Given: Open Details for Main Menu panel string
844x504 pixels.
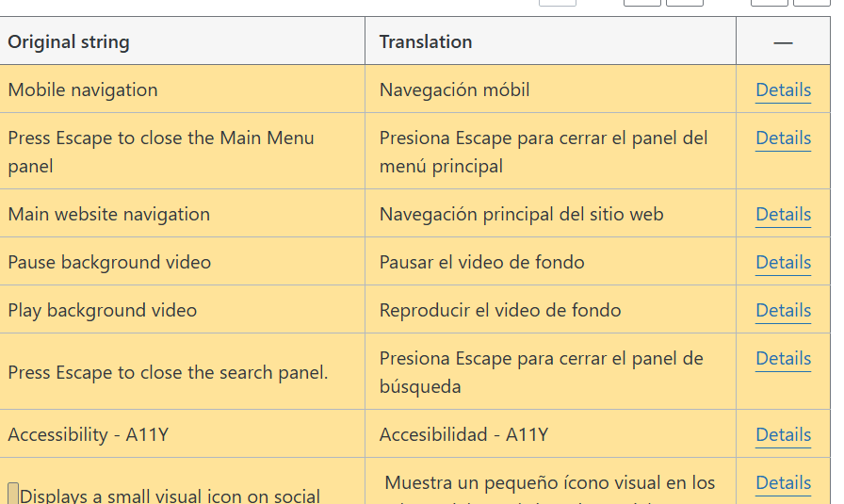Looking at the screenshot, I should coord(783,138).
